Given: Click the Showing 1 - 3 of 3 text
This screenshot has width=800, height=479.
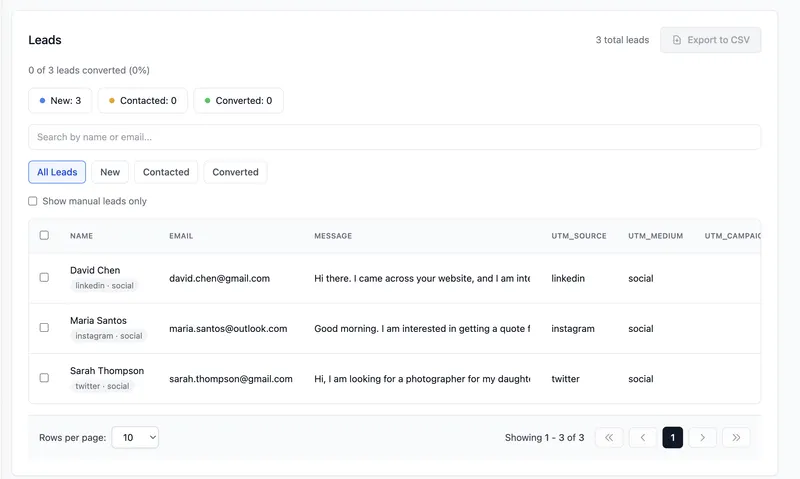Looking at the screenshot, I should coord(544,438).
